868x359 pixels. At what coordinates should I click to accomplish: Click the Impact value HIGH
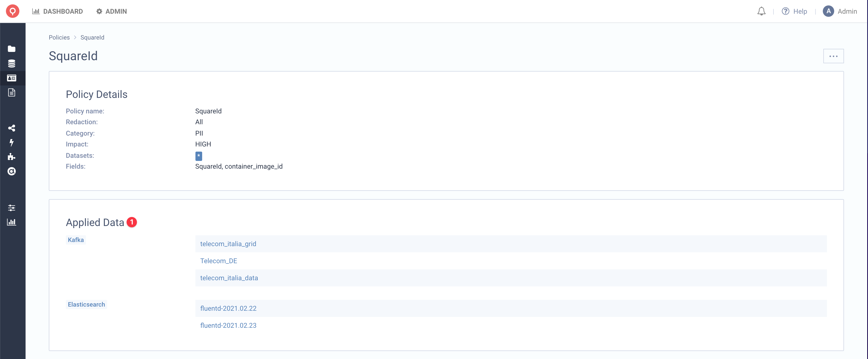203,144
